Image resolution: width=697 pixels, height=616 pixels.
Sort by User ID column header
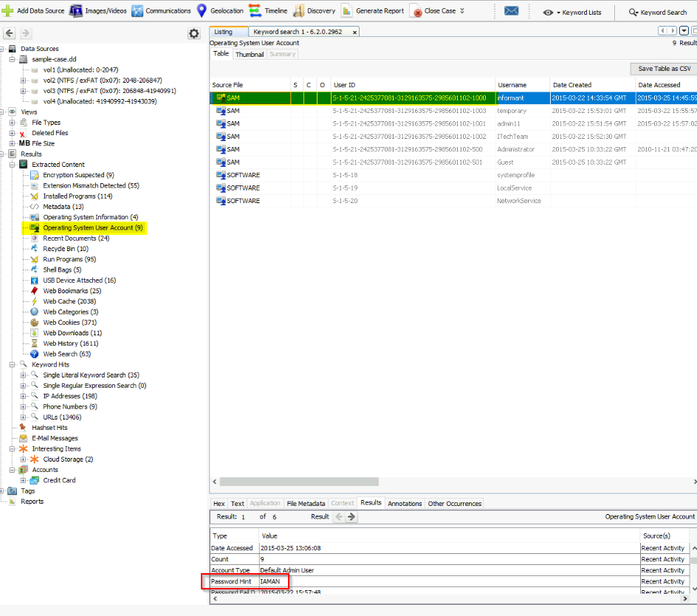coord(413,85)
